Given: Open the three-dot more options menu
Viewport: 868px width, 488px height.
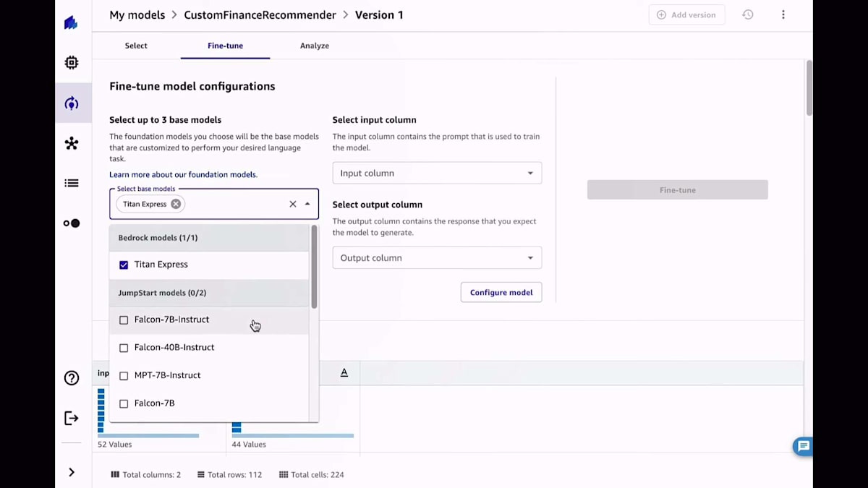Looking at the screenshot, I should click(x=783, y=14).
